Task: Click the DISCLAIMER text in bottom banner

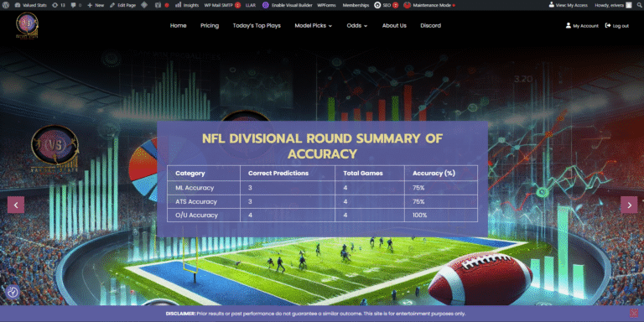Action: coord(181,314)
